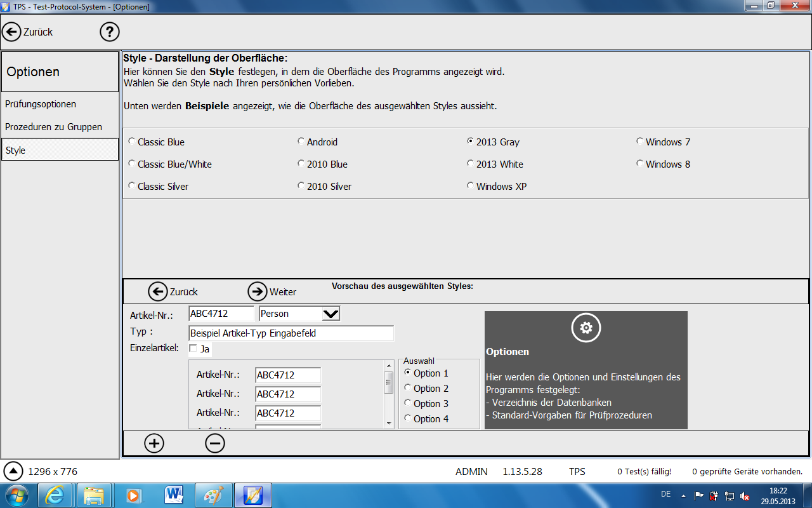812x508 pixels.
Task: Open the Windows Start button
Action: (16, 495)
